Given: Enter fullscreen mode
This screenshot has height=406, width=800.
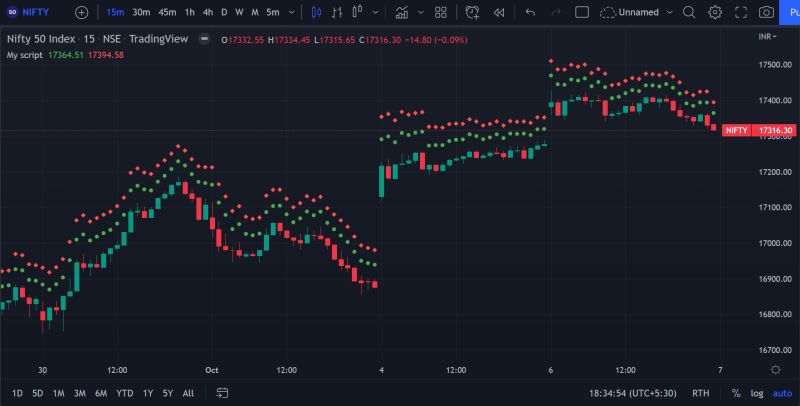Looking at the screenshot, I should pos(741,12).
